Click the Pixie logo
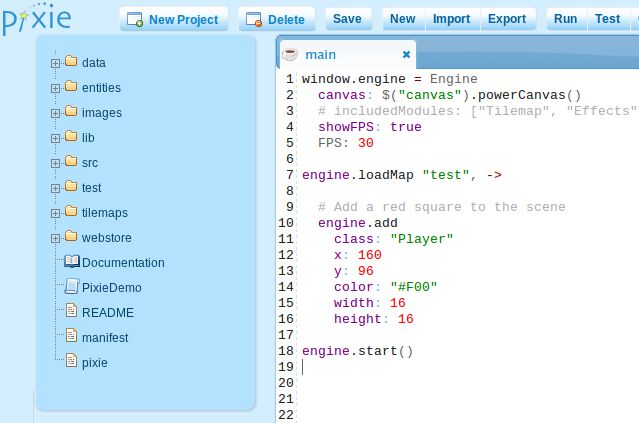639x423 pixels. click(x=36, y=18)
